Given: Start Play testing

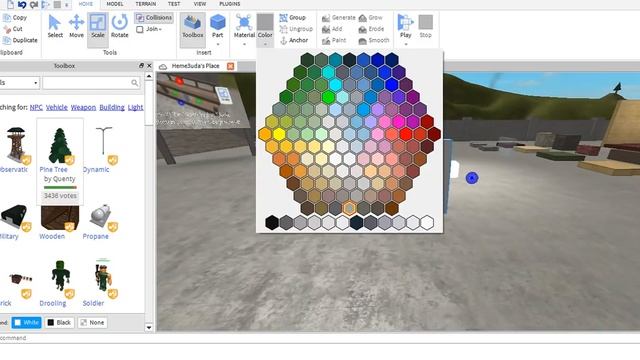Looking at the screenshot, I should pyautogui.click(x=405, y=25).
